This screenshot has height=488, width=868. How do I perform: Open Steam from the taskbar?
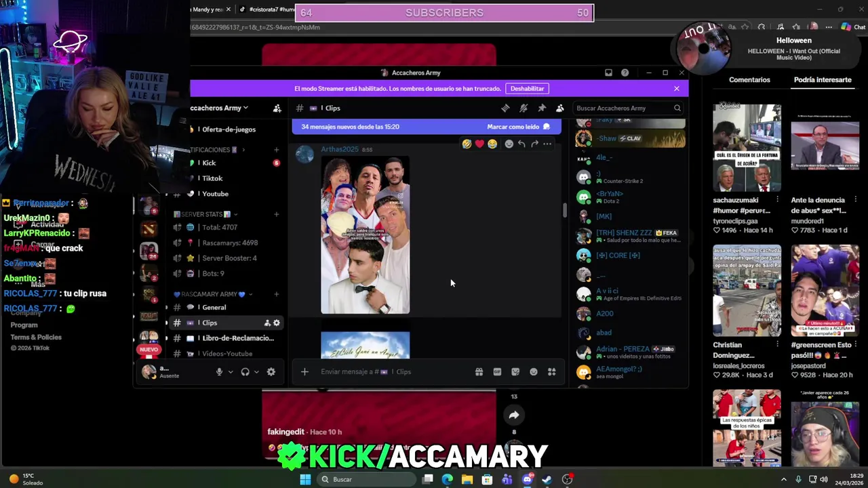547,479
